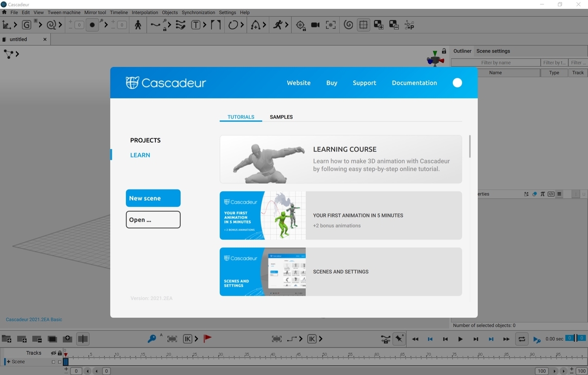Click the spiral fulcrum icon
Screen dimensions: 588x375
(x=348, y=24)
